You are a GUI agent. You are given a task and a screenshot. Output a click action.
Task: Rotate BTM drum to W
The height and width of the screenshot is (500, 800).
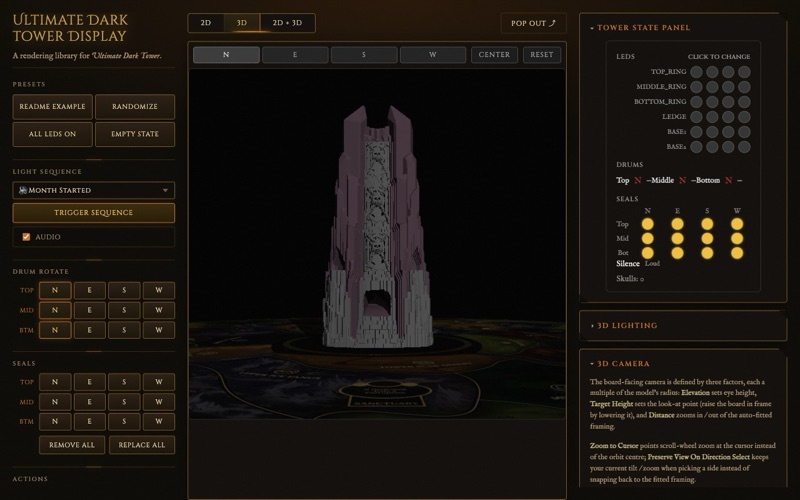pyautogui.click(x=159, y=330)
